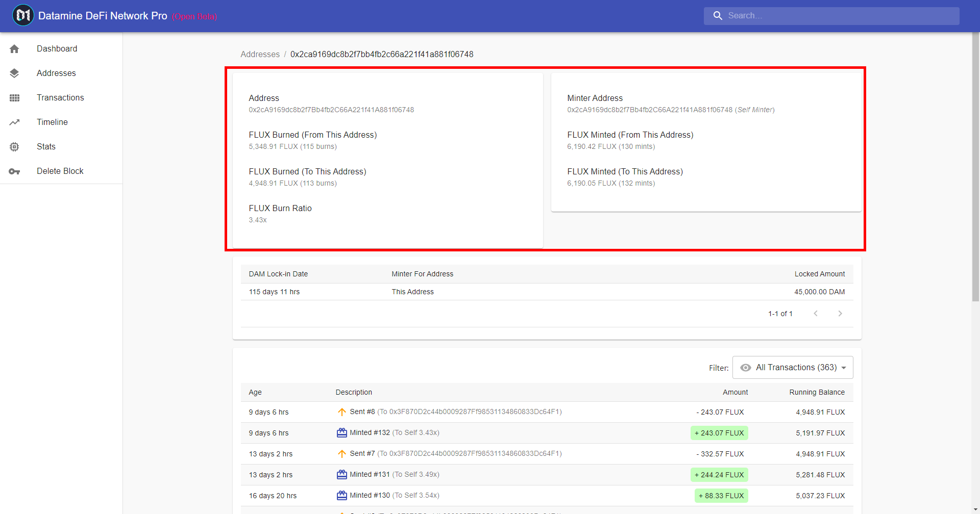Click the Addresses breadcrumb link
The image size is (980, 514).
[260, 54]
